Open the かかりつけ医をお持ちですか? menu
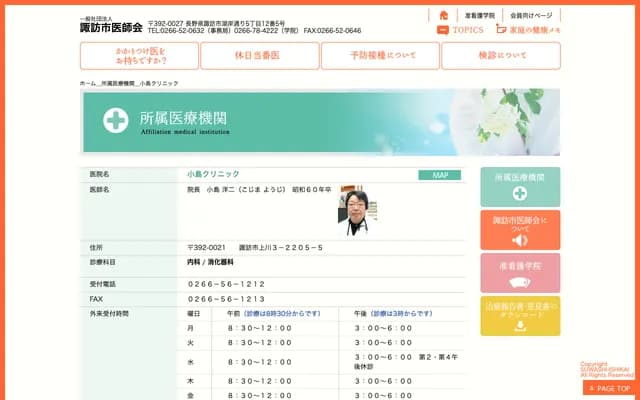This screenshot has width=640, height=400. tap(139, 56)
